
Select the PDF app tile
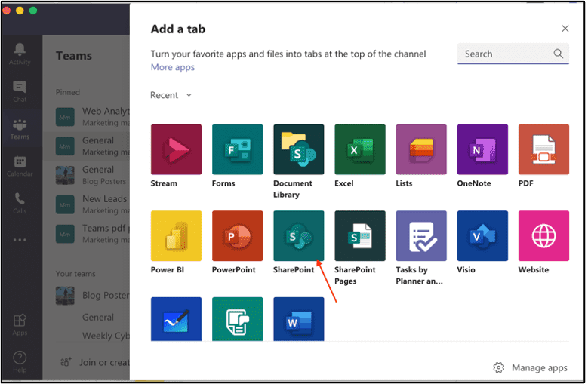pos(543,149)
